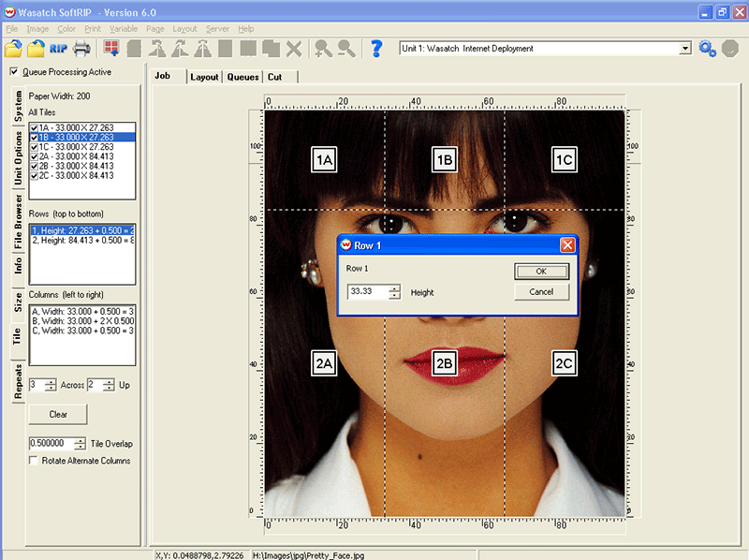749x560 pixels.
Task: Click the open file folder icon
Action: click(14, 48)
